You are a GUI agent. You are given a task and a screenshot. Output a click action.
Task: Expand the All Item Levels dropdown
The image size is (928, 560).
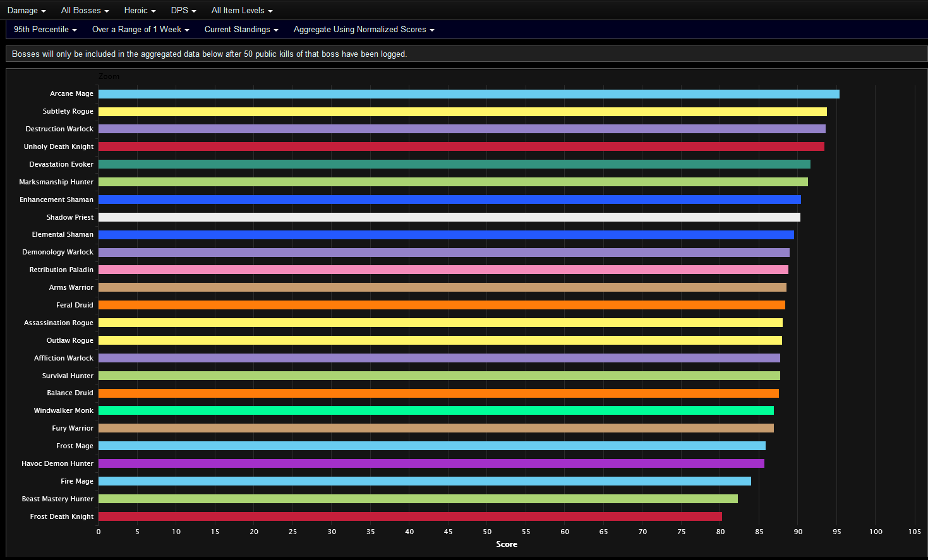[x=241, y=11]
